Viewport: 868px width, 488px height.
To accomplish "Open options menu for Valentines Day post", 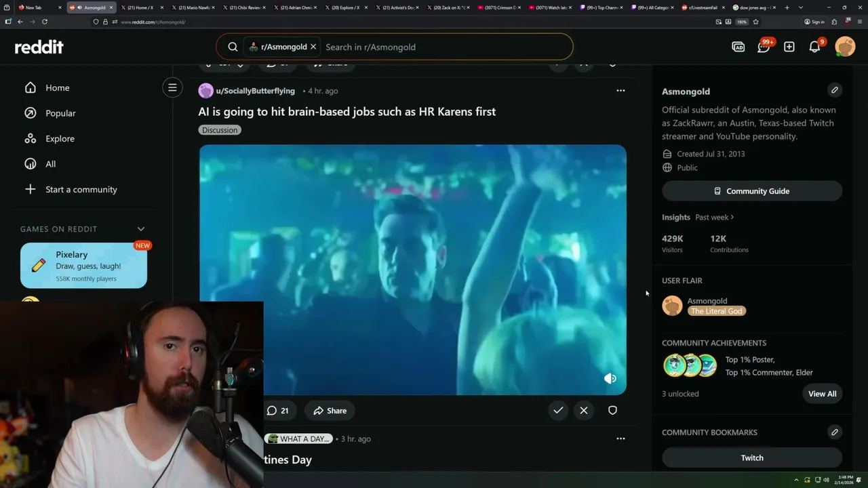I will [x=620, y=439].
